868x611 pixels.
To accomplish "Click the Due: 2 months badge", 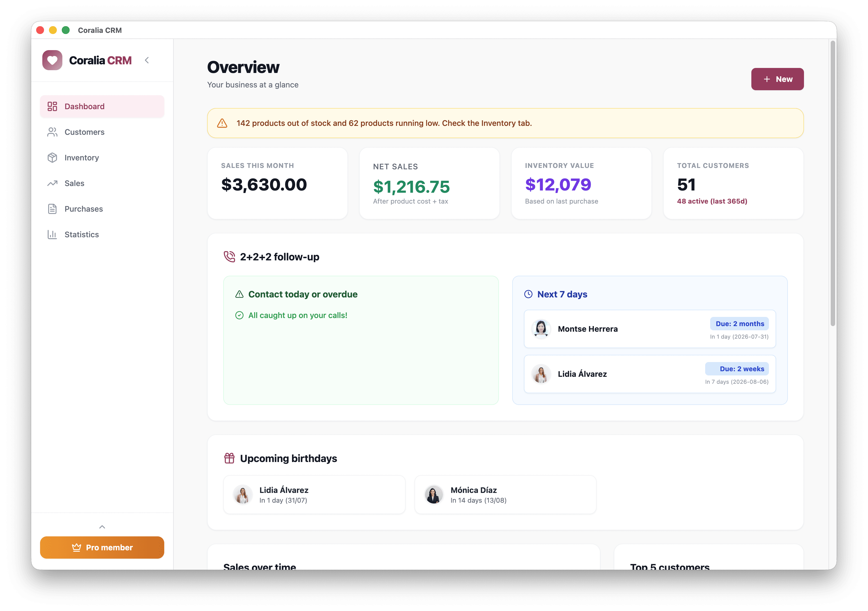I will [x=739, y=324].
